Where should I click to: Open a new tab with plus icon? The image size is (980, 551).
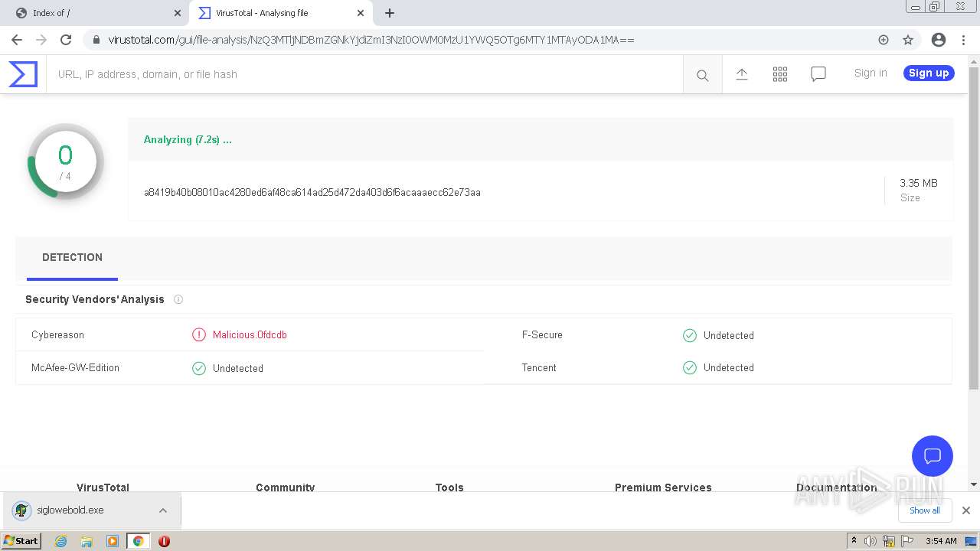coord(389,13)
